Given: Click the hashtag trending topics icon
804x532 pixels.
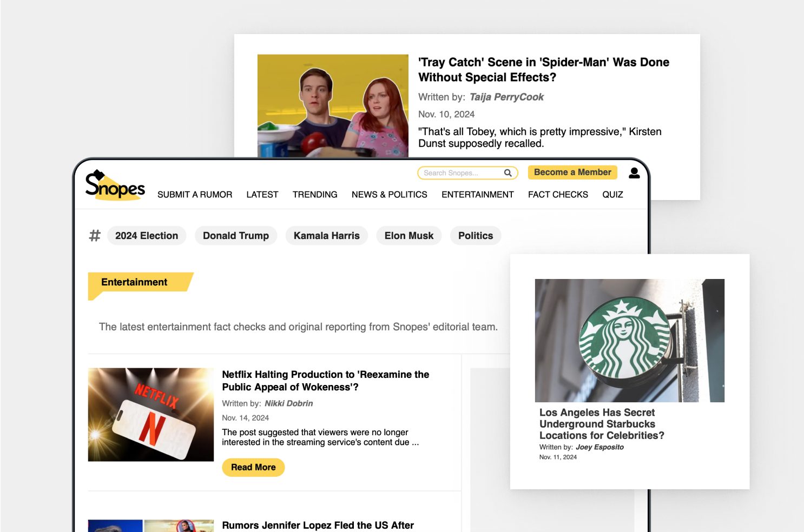Looking at the screenshot, I should (x=95, y=236).
